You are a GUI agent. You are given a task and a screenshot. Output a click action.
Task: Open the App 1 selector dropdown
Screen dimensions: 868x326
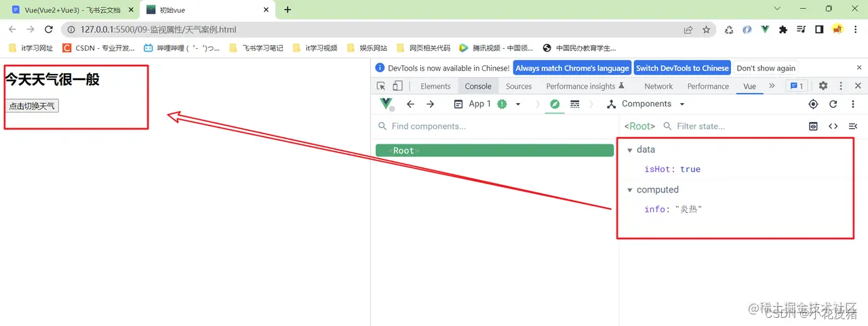(x=487, y=104)
